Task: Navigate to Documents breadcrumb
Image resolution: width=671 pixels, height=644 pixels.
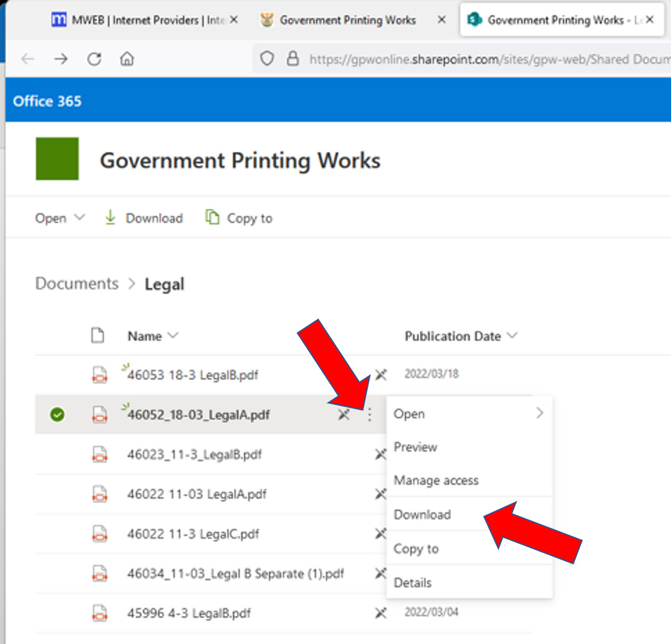Action: tap(77, 283)
